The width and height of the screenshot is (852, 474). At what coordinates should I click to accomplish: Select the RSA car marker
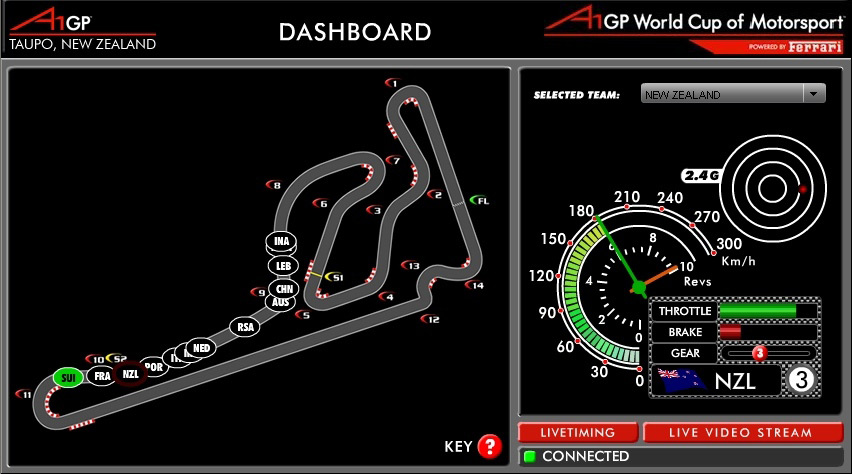pyautogui.click(x=244, y=326)
